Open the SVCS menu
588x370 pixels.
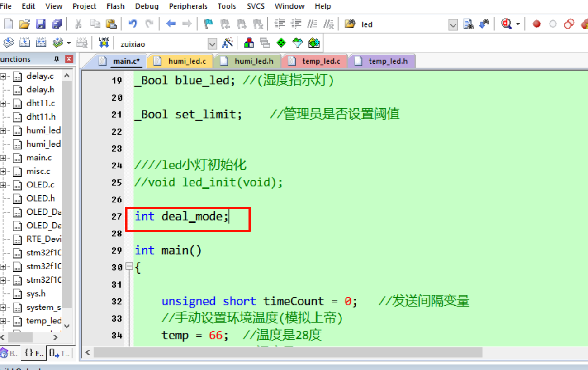tap(256, 6)
